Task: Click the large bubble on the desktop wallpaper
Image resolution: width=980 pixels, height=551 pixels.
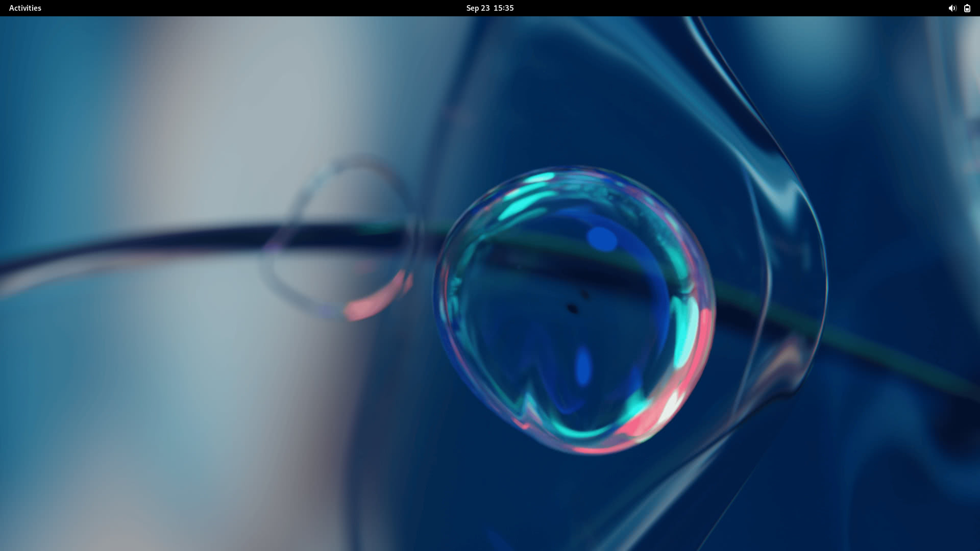Action: (577, 306)
